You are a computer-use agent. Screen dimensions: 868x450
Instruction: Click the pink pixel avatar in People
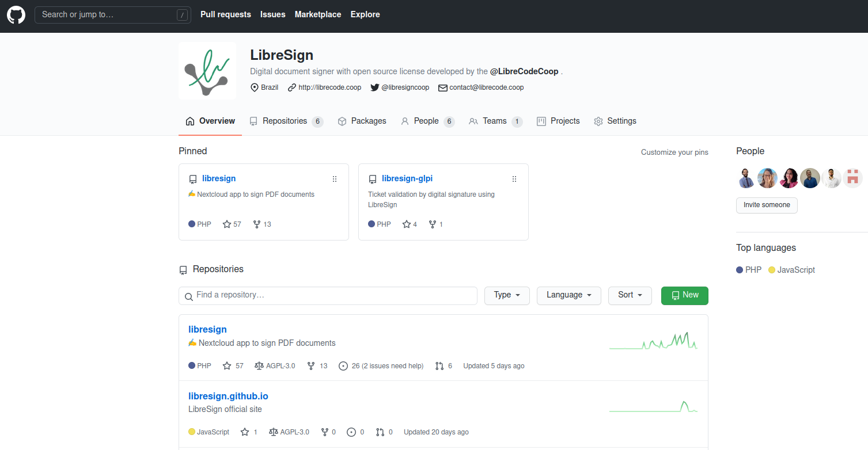click(x=853, y=178)
